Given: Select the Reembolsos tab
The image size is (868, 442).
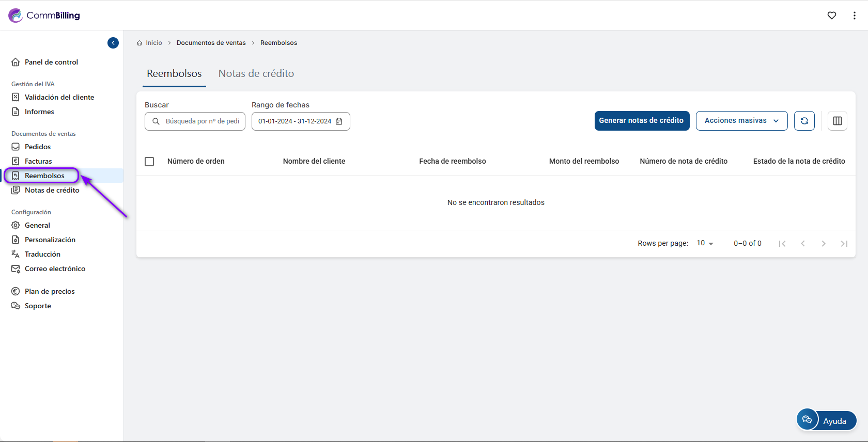Looking at the screenshot, I should point(174,73).
